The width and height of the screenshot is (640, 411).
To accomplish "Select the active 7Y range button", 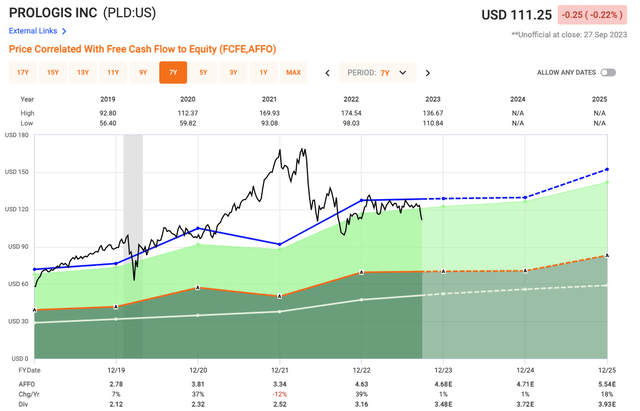I will pos(173,73).
